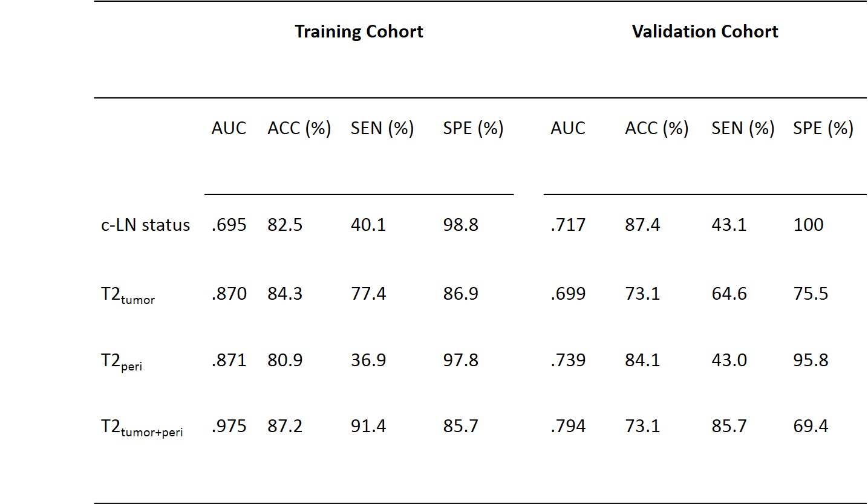
Task: Click the SPE (%) header under Validation Cohort
Action: tap(823, 128)
